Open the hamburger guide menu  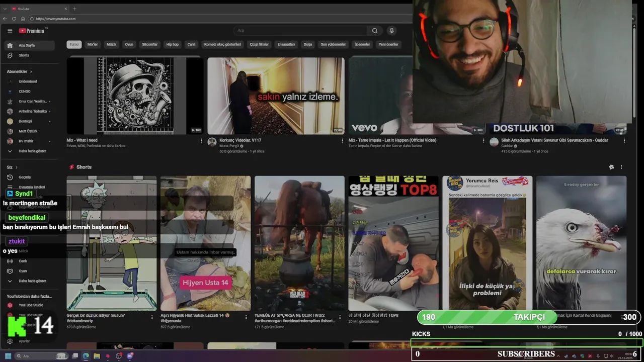pos(10,31)
